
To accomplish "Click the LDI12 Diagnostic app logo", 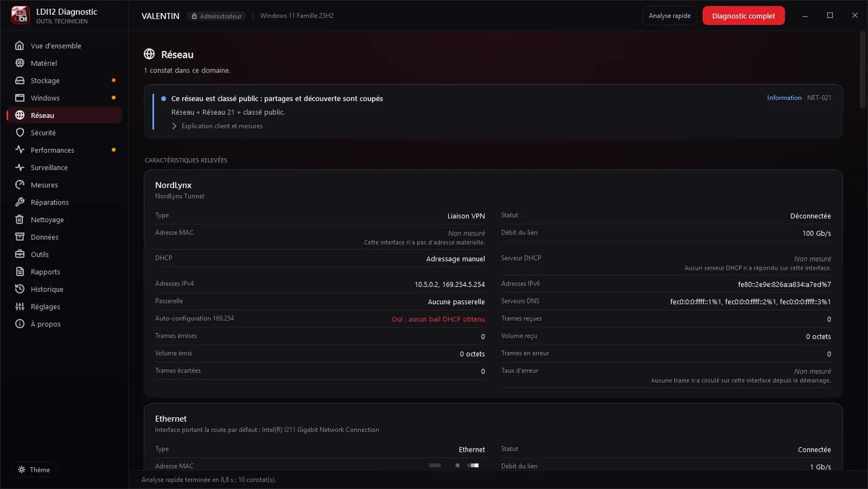I will tap(20, 16).
